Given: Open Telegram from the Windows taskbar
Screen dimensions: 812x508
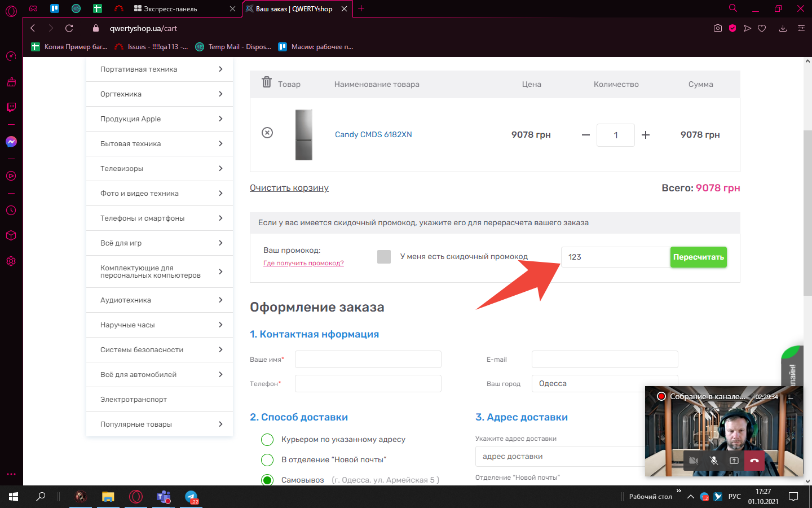Looking at the screenshot, I should click(192, 497).
